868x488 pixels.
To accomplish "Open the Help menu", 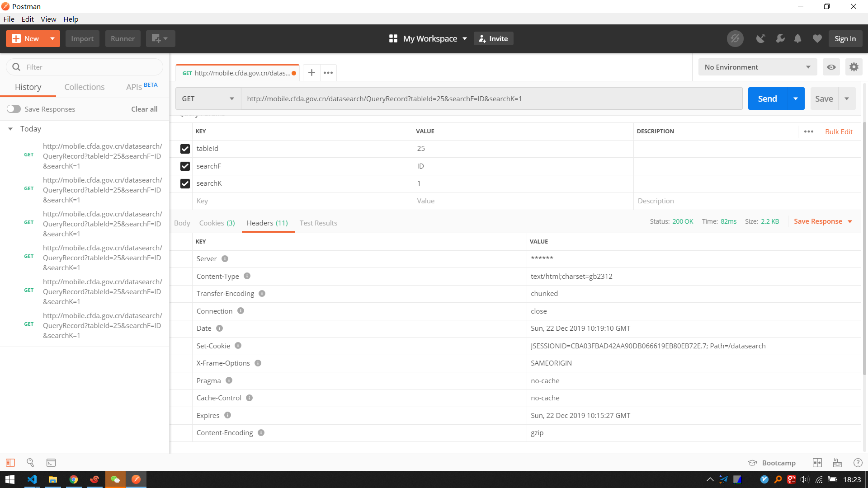I will pyautogui.click(x=71, y=19).
